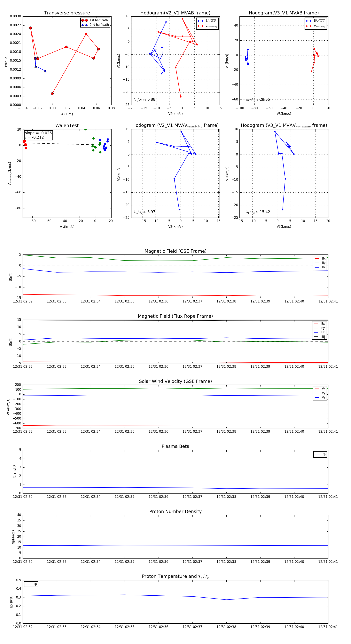Select the "1st half path" legend entry

click(x=95, y=20)
